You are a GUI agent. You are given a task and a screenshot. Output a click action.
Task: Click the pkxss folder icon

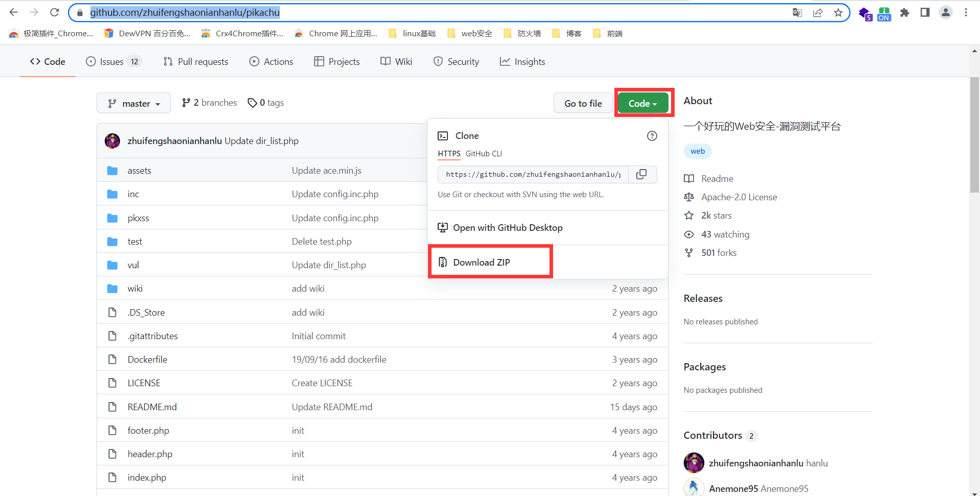coord(112,218)
